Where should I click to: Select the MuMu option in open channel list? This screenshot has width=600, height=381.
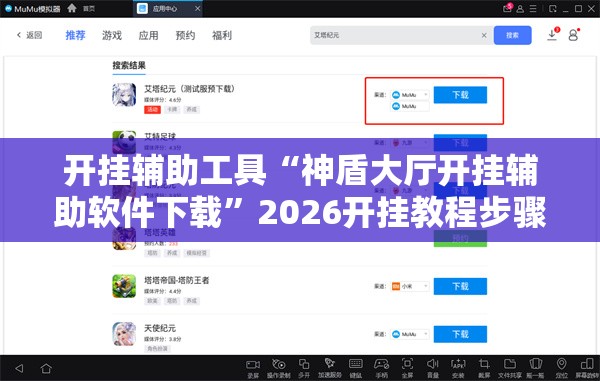410,106
